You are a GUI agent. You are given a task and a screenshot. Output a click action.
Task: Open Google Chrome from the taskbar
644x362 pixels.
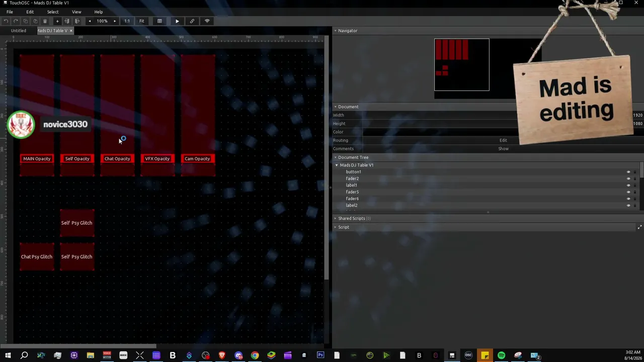coord(255,356)
